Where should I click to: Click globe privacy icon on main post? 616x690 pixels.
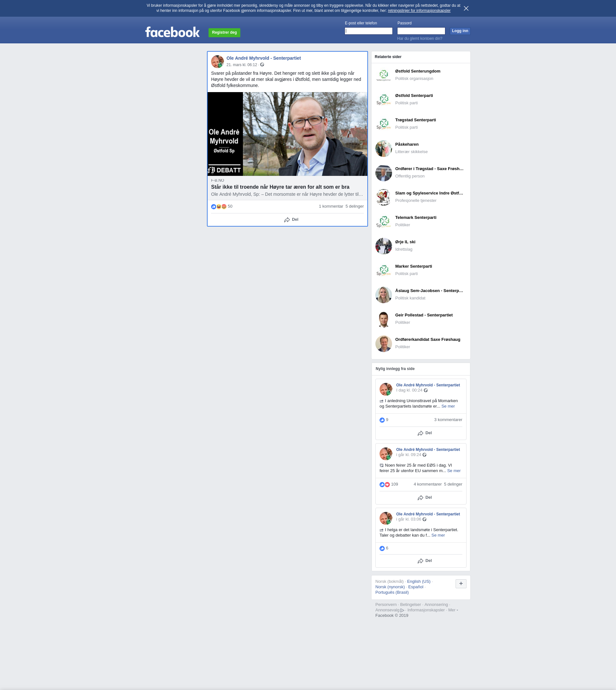[x=262, y=65]
